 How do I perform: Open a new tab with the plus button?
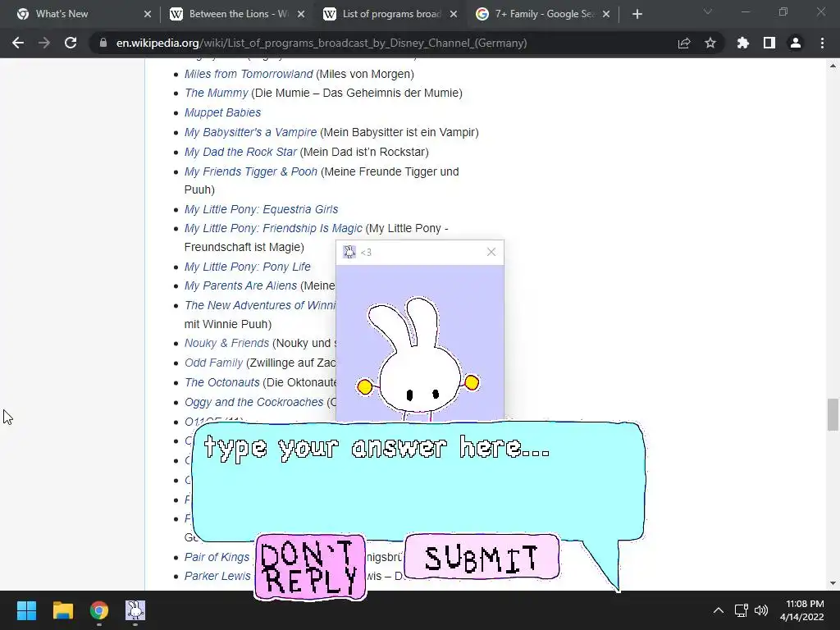pyautogui.click(x=637, y=14)
